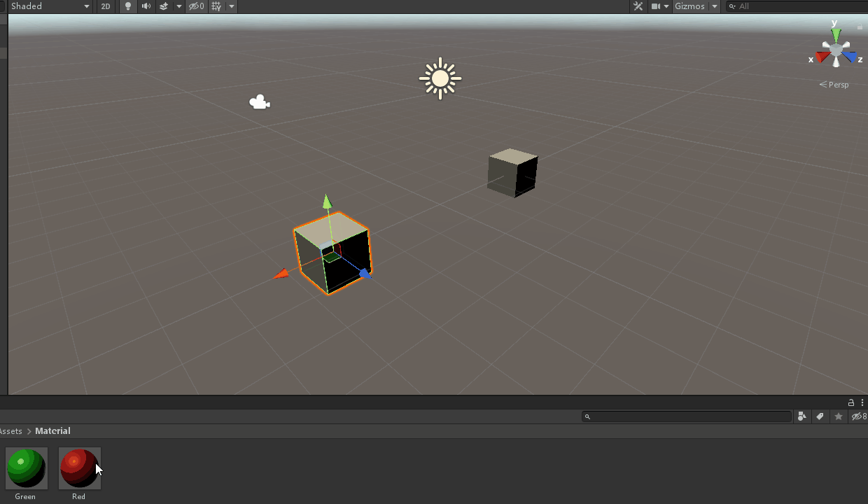Click the Persp projection label
868x504 pixels.
pos(834,85)
